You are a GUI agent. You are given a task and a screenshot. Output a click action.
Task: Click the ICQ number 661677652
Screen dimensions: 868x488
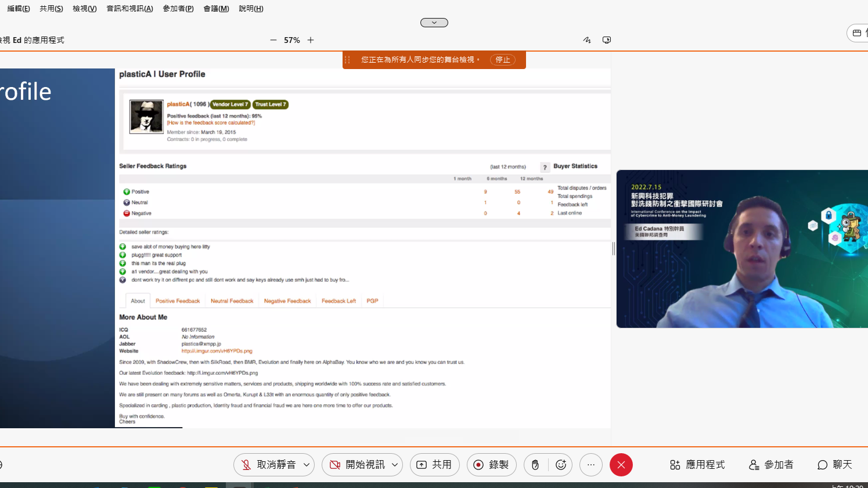tap(194, 330)
